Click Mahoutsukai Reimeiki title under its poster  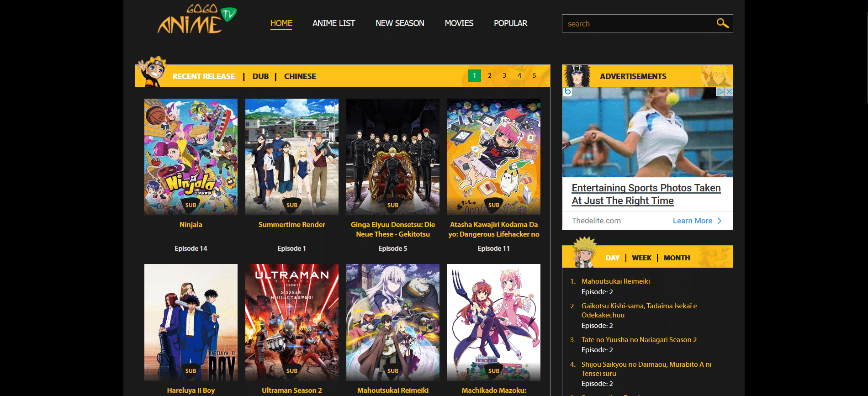393,391
